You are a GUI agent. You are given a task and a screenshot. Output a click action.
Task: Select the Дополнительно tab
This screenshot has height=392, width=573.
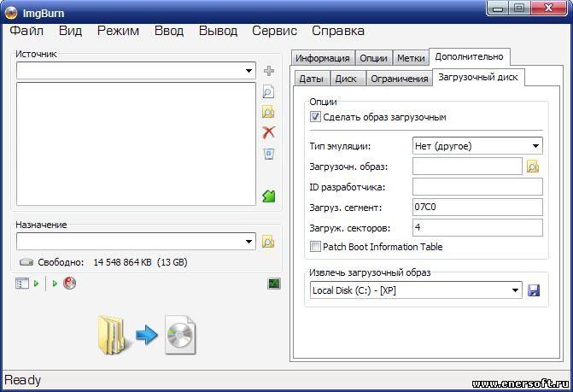click(469, 56)
